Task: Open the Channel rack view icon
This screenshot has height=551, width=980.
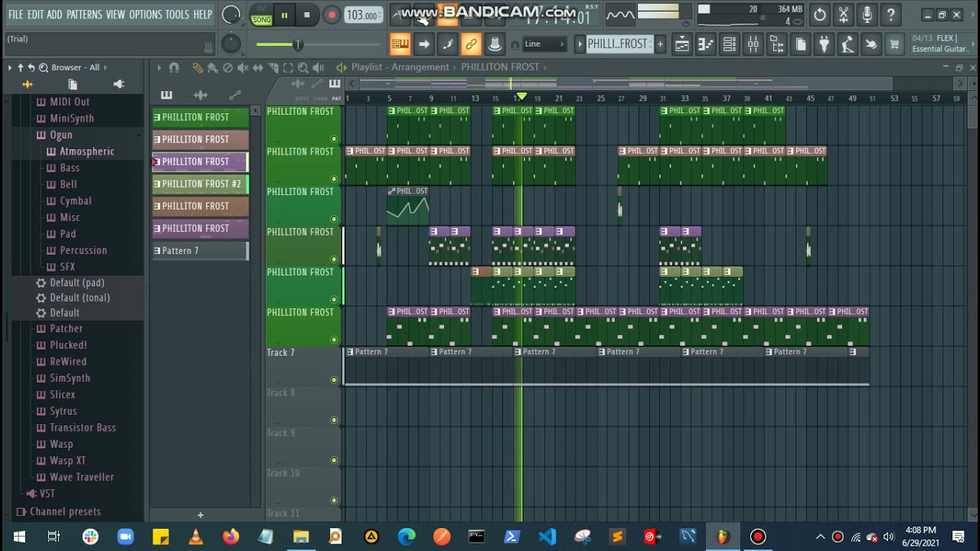Action: (x=730, y=44)
